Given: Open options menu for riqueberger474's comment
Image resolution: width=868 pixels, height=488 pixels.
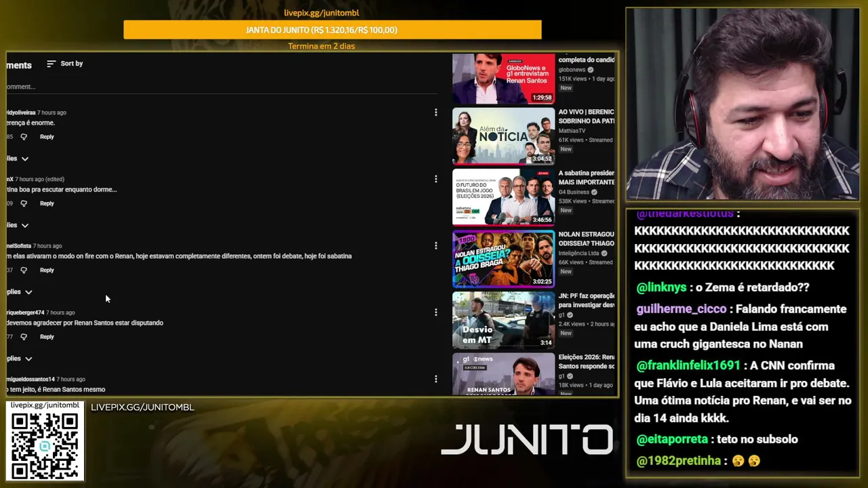Looking at the screenshot, I should (436, 312).
